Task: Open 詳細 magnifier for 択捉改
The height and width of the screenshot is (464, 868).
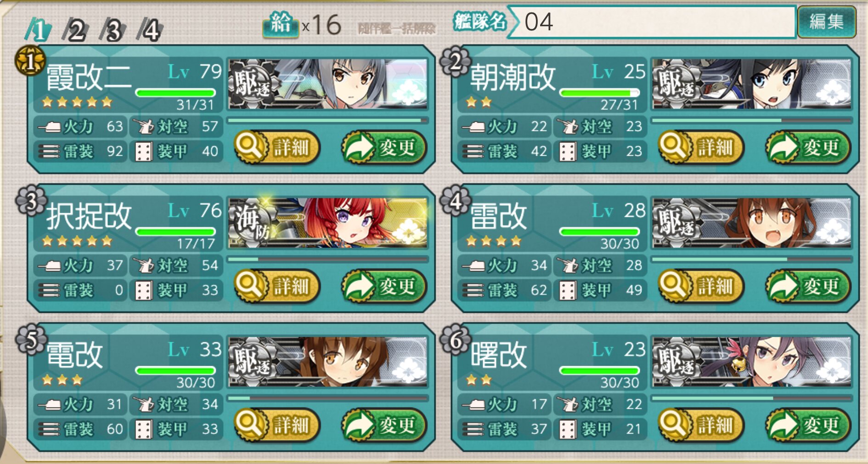Action: pos(277,286)
